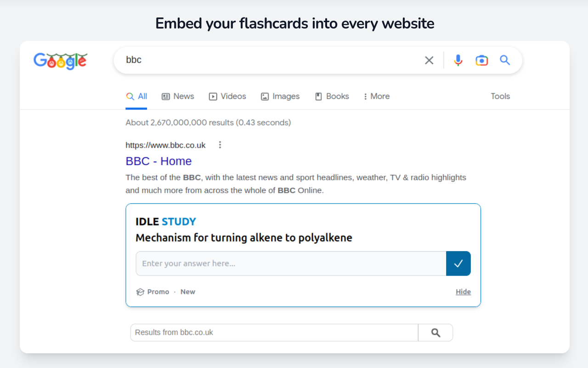The width and height of the screenshot is (588, 368).
Task: Open the More search categories menu
Action: [376, 96]
